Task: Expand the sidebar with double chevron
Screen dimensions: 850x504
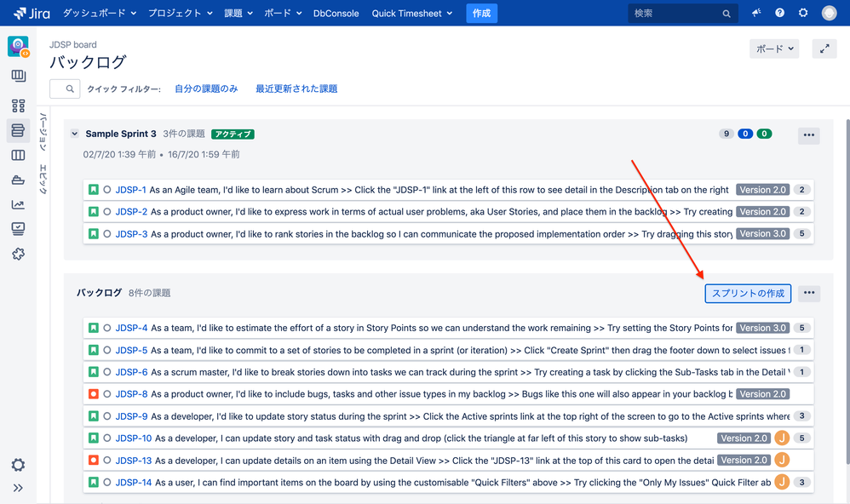Action: pyautogui.click(x=18, y=488)
